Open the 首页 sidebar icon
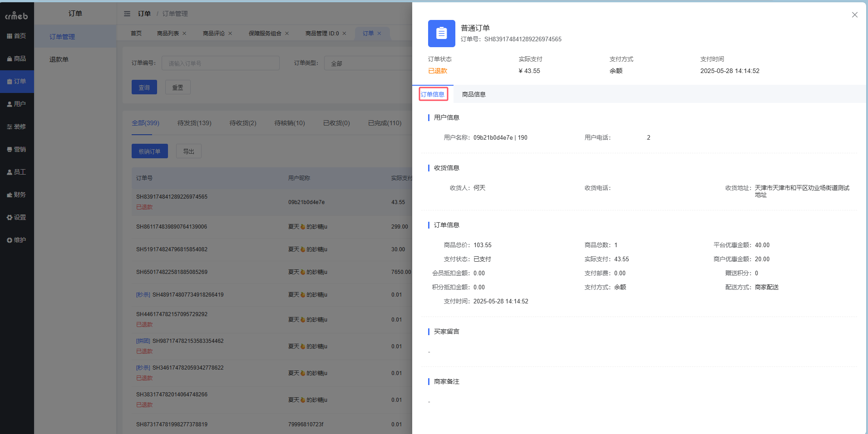Image resolution: width=868 pixels, height=434 pixels. 17,36
